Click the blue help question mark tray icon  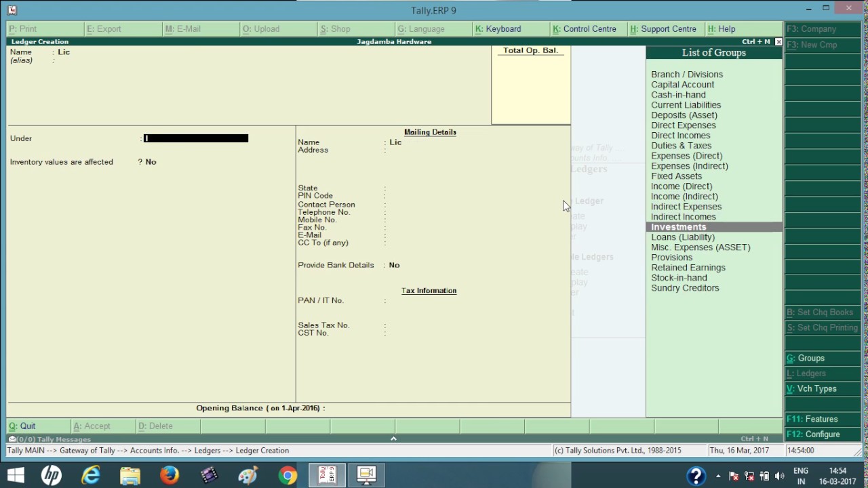(696, 476)
